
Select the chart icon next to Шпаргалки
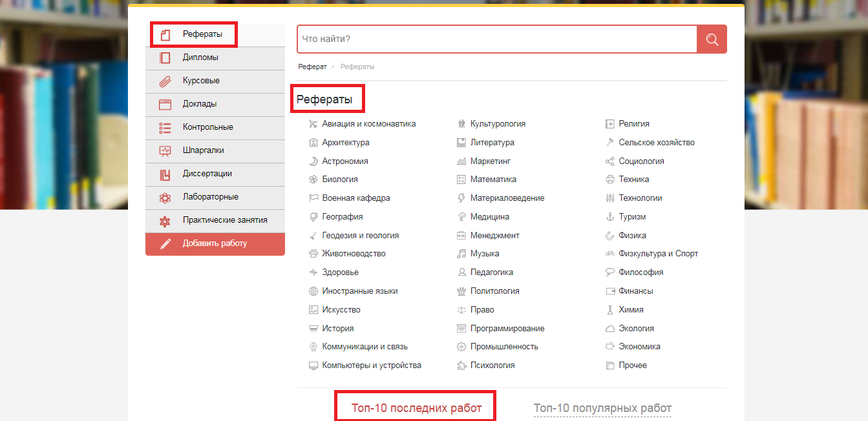tap(164, 151)
